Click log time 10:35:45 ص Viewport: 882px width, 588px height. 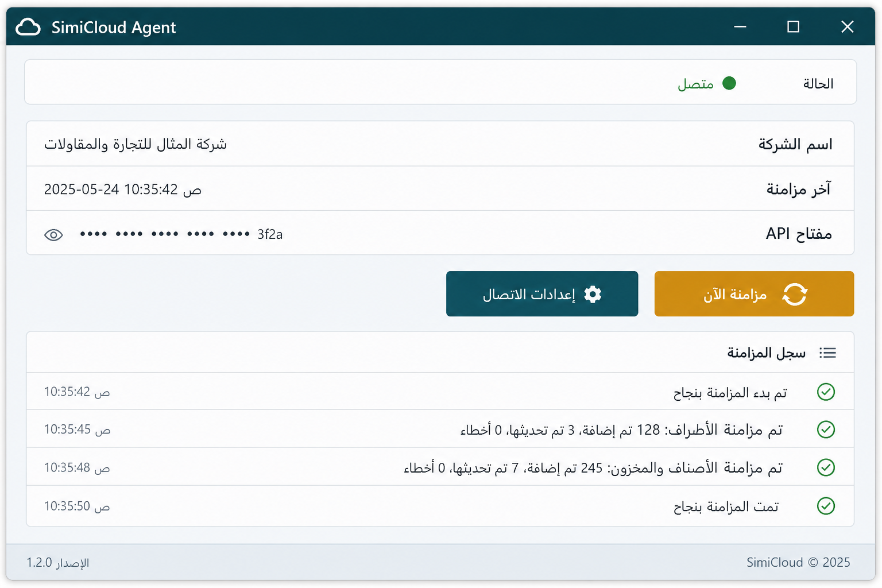pos(77,430)
